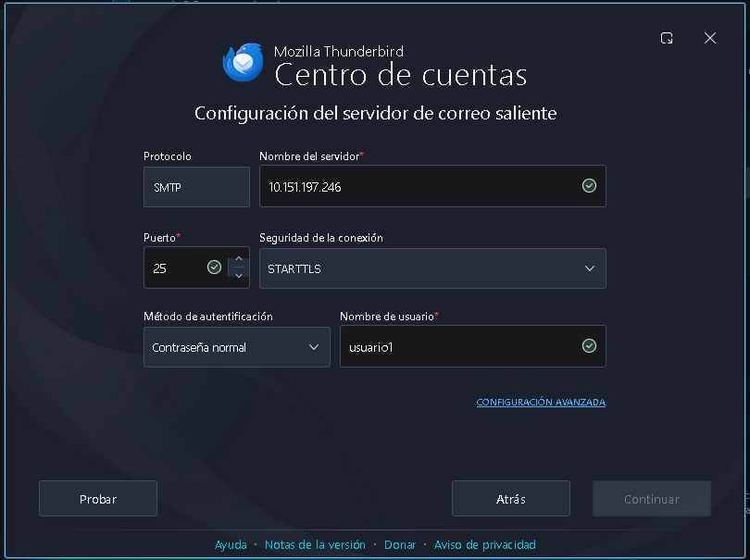
Task: Click the Probar button
Action: [98, 499]
